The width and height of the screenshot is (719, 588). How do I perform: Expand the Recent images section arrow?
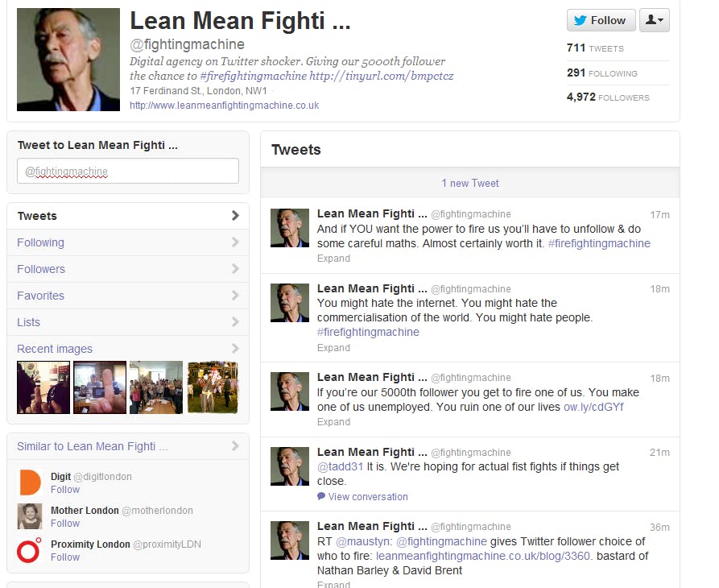point(235,349)
